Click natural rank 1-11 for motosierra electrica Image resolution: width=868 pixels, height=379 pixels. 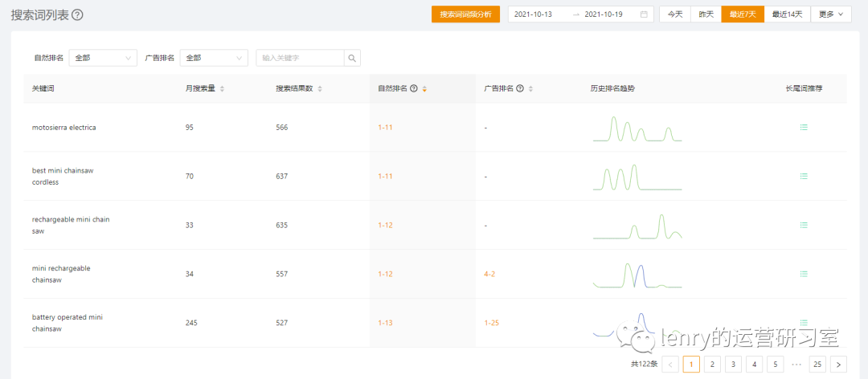tap(385, 127)
